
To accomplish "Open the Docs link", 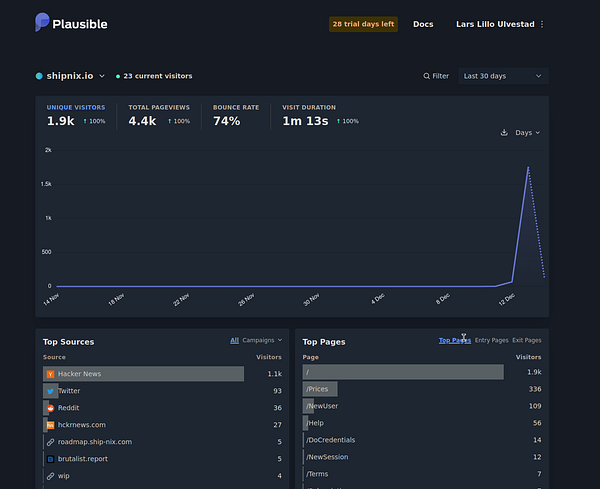I will 423,24.
